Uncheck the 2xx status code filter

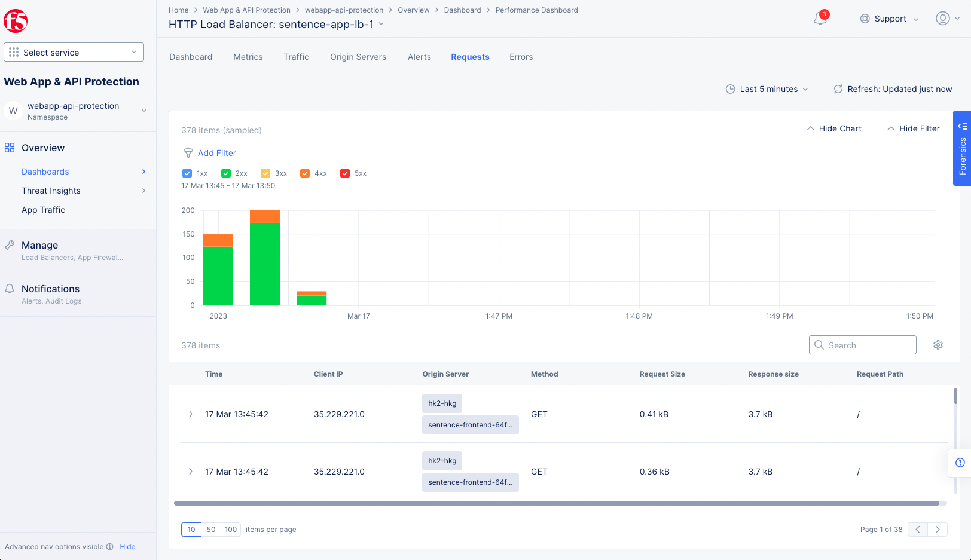226,173
